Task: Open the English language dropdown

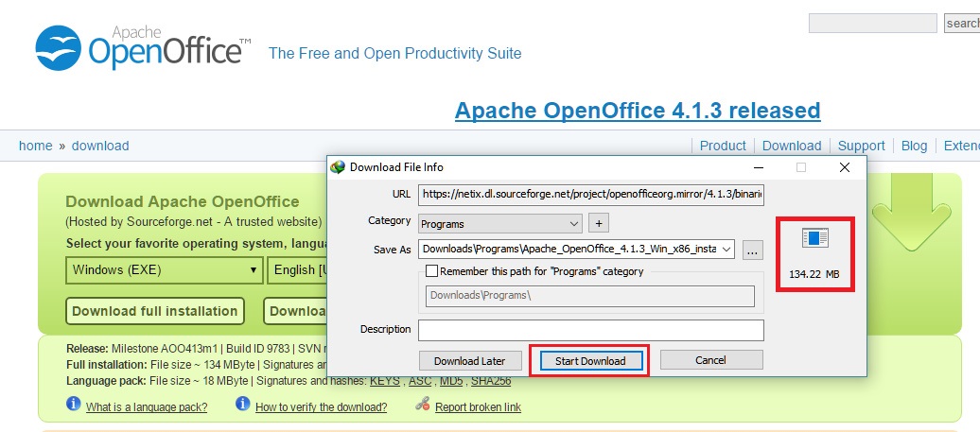Action: 297,270
